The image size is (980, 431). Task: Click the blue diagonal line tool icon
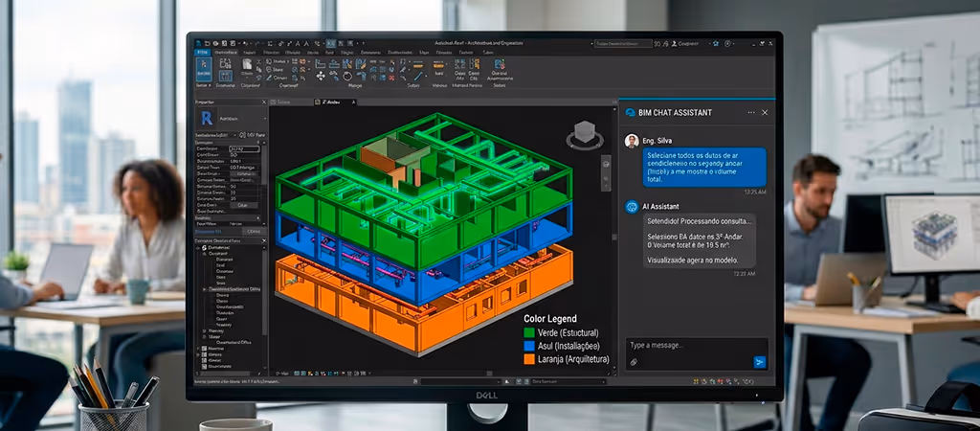(419, 76)
